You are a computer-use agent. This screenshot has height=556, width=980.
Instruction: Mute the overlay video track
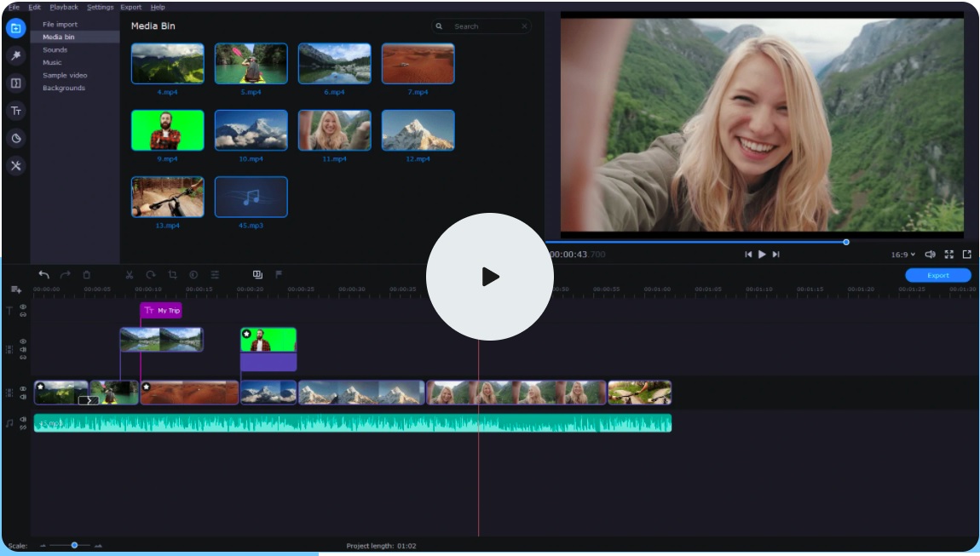point(23,349)
